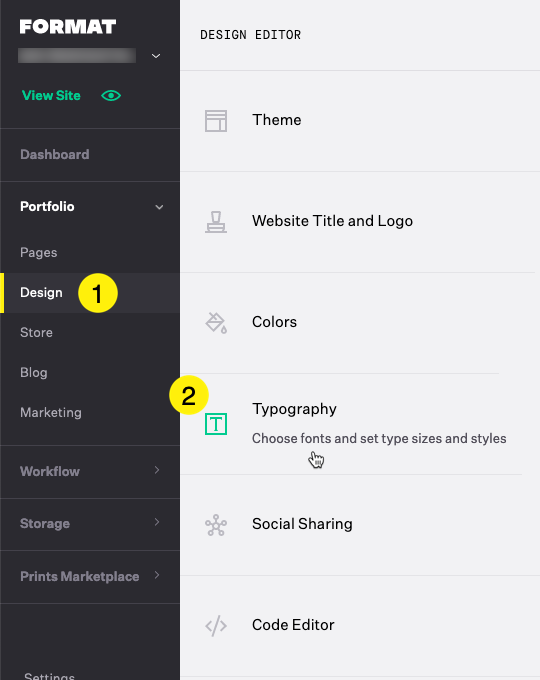This screenshot has height=680, width=540.
Task: Click the Theme layout icon
Action: point(216,121)
